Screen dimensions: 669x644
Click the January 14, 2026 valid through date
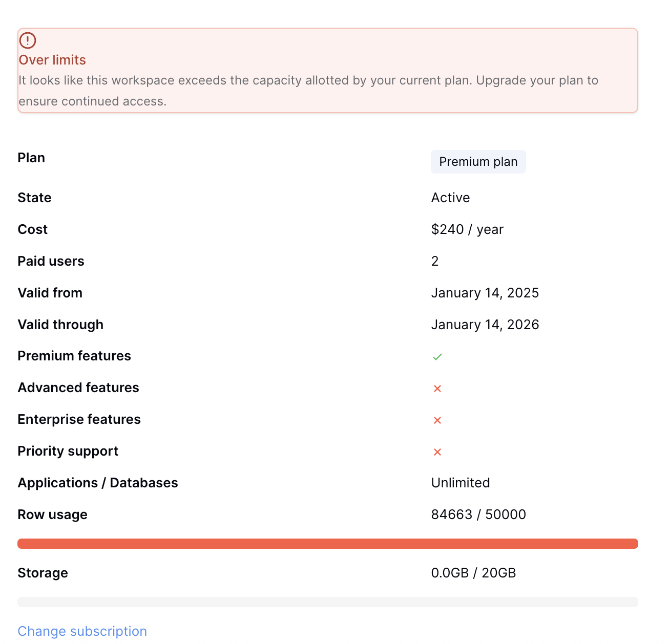485,325
